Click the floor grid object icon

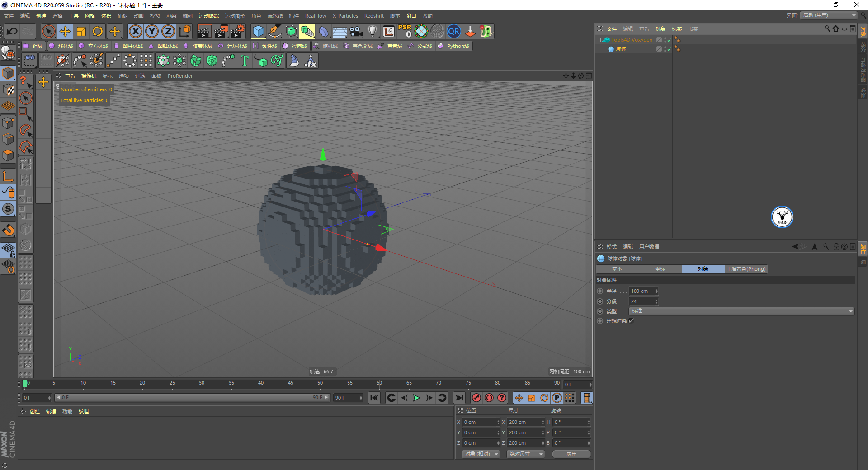tap(340, 31)
